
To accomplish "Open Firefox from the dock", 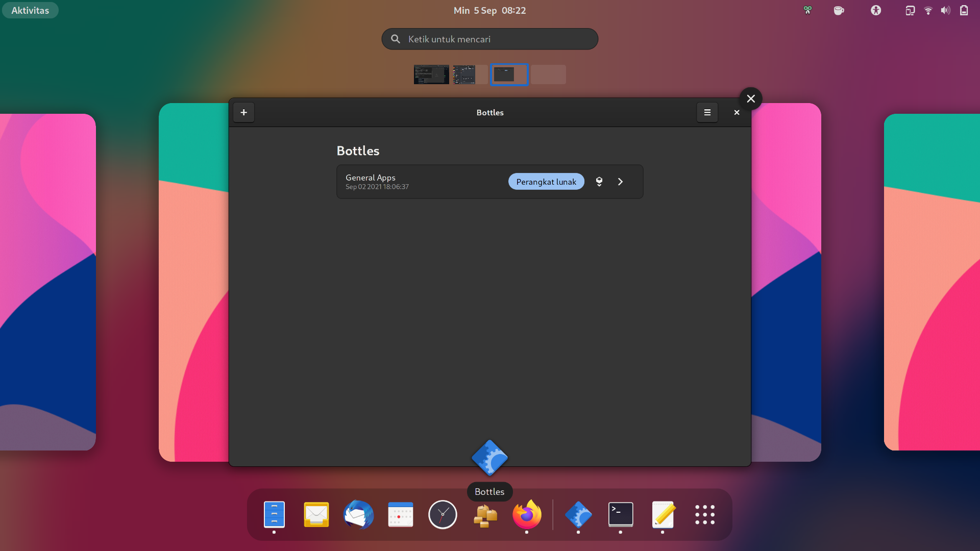I will pos(527,515).
